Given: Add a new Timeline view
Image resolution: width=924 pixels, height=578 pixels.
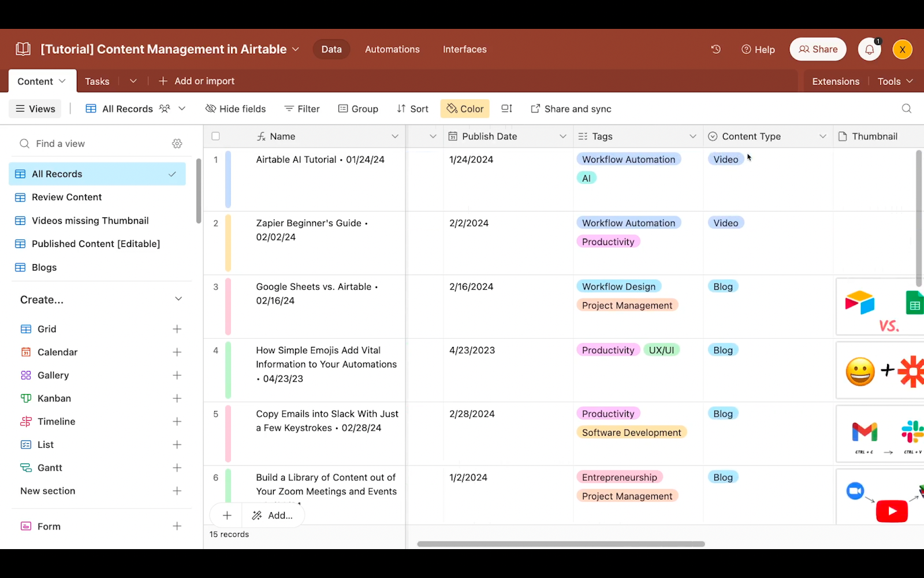Looking at the screenshot, I should click(177, 421).
